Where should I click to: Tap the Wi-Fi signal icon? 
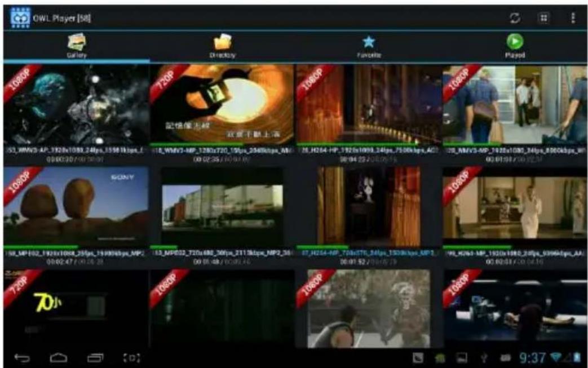557,357
